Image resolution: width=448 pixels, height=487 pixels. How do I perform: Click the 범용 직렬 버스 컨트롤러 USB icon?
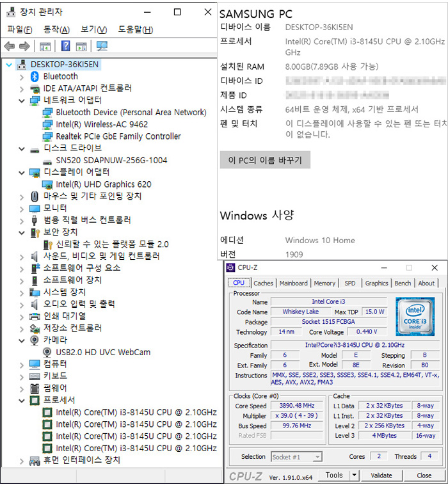35,220
